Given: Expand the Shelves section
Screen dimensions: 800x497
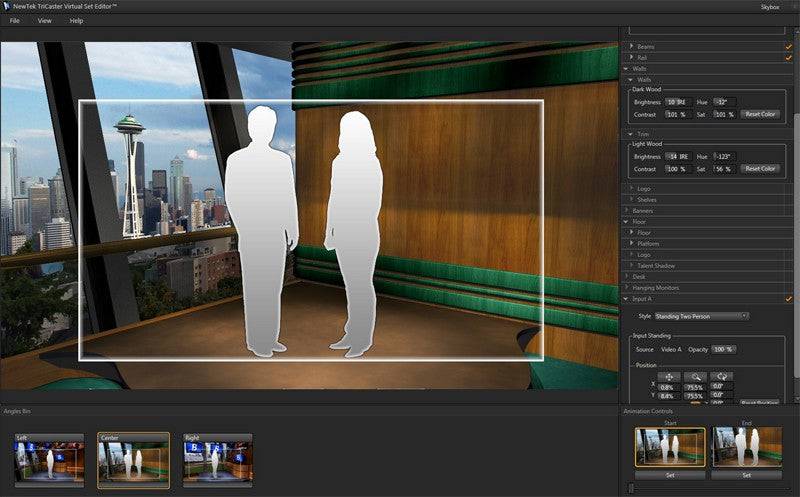Looking at the screenshot, I should click(x=632, y=200).
